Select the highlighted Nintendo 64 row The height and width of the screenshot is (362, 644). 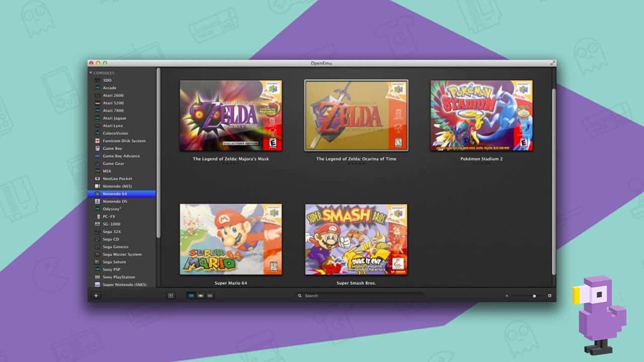click(122, 194)
